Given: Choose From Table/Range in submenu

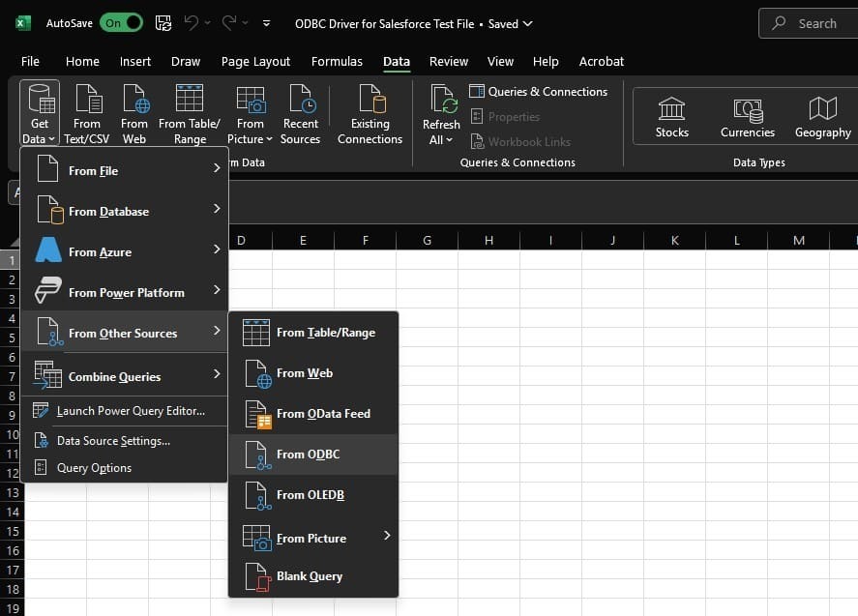Looking at the screenshot, I should click(313, 333).
